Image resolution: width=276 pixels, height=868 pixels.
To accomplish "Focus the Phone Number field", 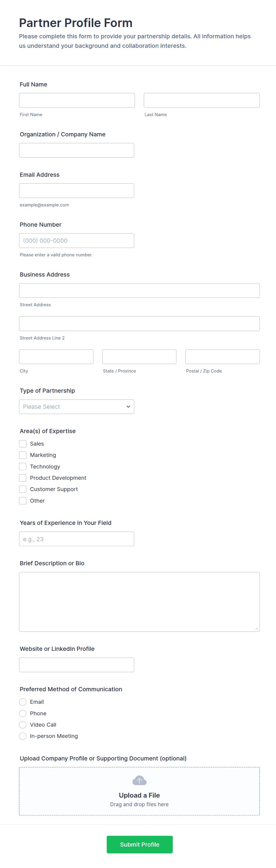I will click(76, 241).
